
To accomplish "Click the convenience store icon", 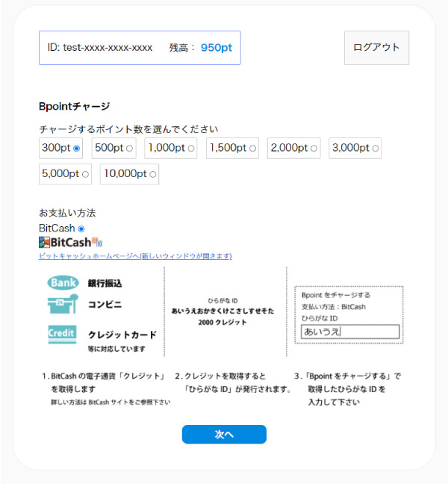I will pyautogui.click(x=63, y=305).
